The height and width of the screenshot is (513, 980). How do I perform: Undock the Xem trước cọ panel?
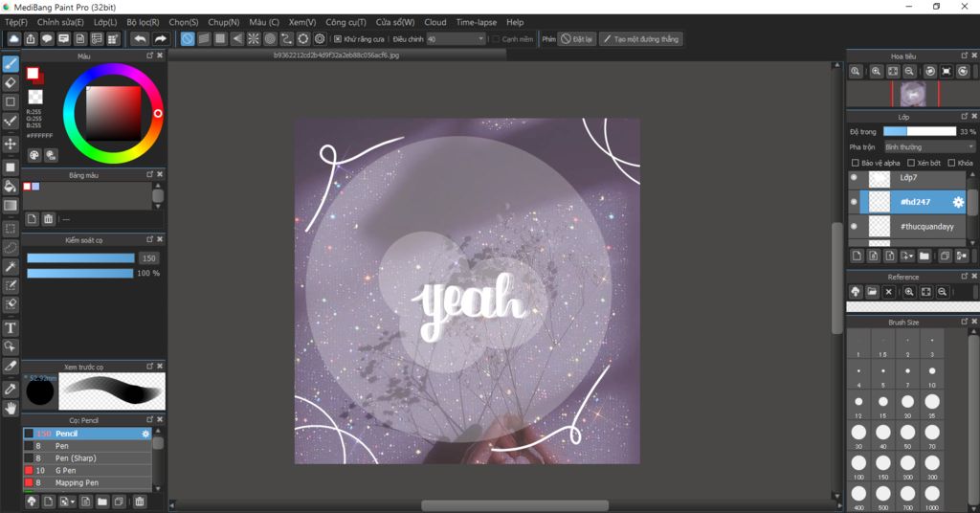point(150,367)
